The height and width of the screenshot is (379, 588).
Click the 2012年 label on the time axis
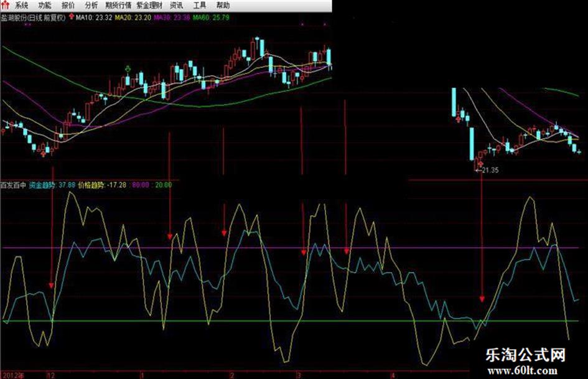pos(12,375)
